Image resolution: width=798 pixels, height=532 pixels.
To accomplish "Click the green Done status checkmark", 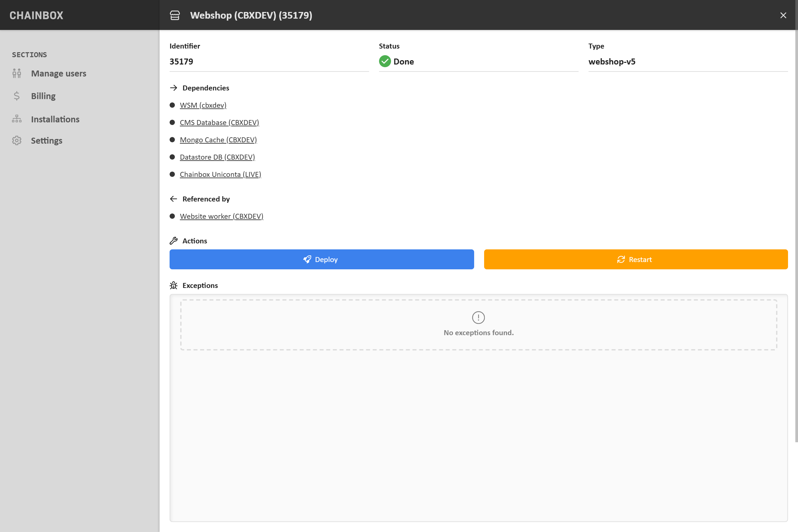I will click(x=385, y=62).
